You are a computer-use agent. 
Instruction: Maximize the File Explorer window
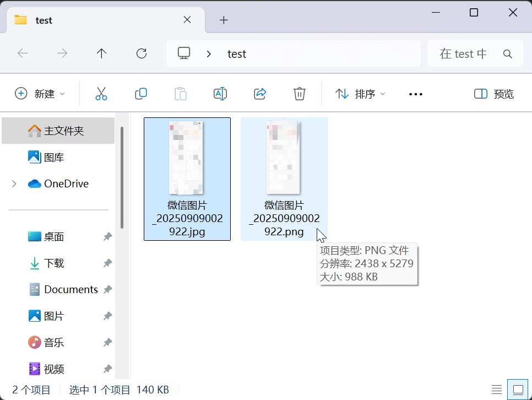(x=474, y=13)
